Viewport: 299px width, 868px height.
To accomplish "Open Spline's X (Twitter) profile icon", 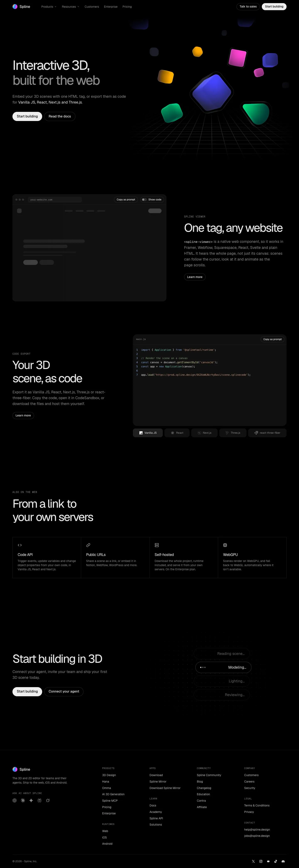I will click(x=253, y=861).
